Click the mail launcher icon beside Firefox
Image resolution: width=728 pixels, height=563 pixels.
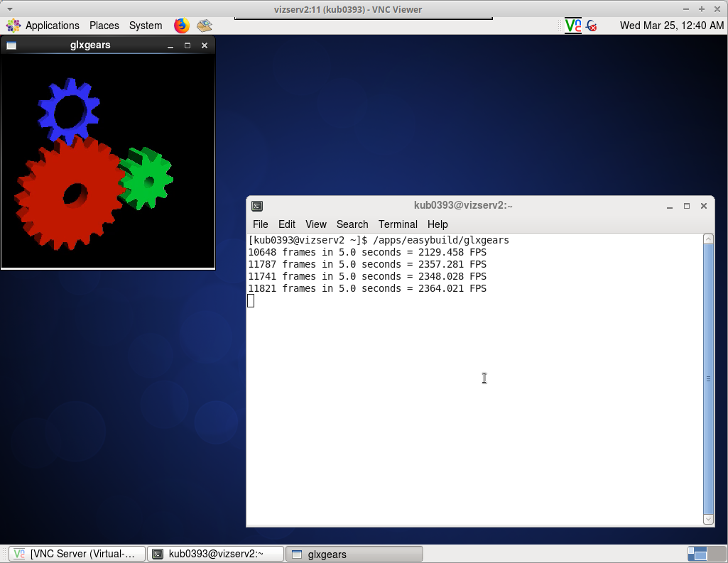coord(205,26)
